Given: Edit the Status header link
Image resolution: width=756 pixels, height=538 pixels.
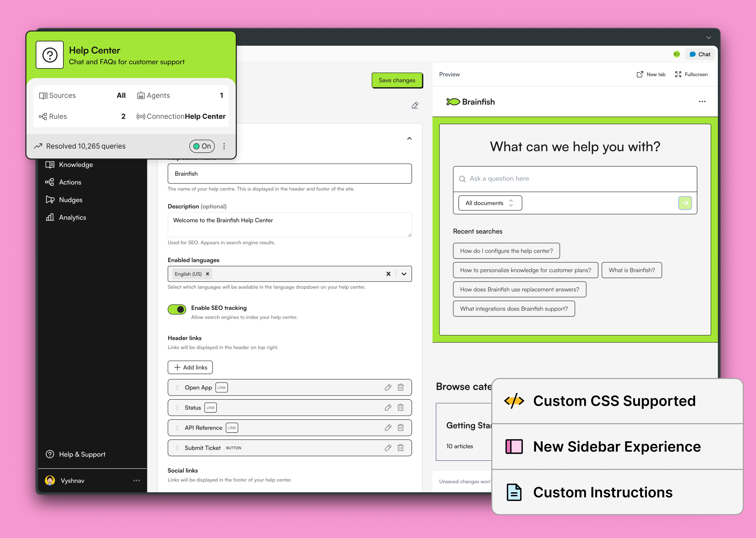Looking at the screenshot, I should pyautogui.click(x=388, y=407).
